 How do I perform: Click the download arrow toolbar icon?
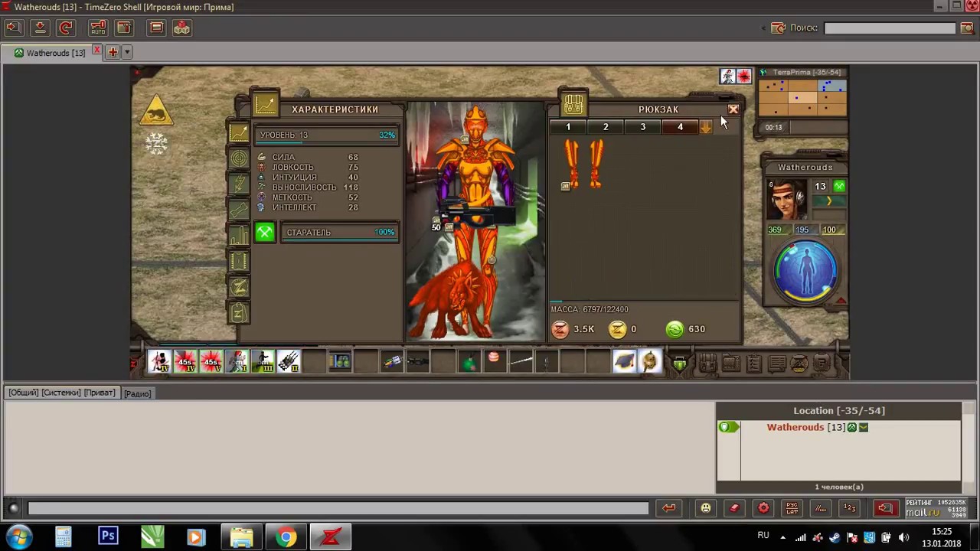tap(40, 28)
